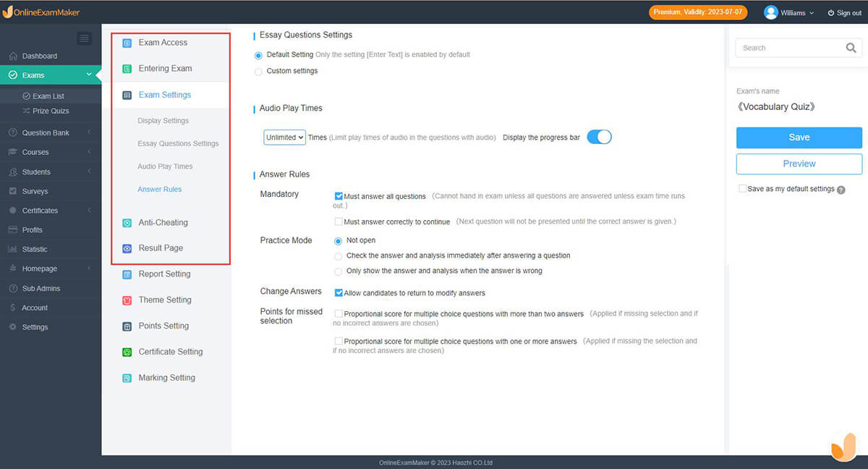The height and width of the screenshot is (469, 868).
Task: Enable 'Display the progress bar' toggle
Action: [x=599, y=136]
